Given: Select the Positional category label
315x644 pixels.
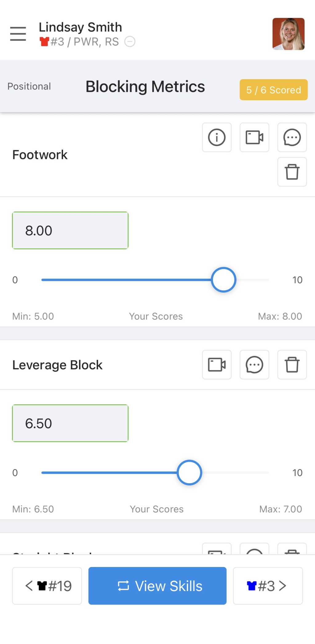Looking at the screenshot, I should 29,86.
